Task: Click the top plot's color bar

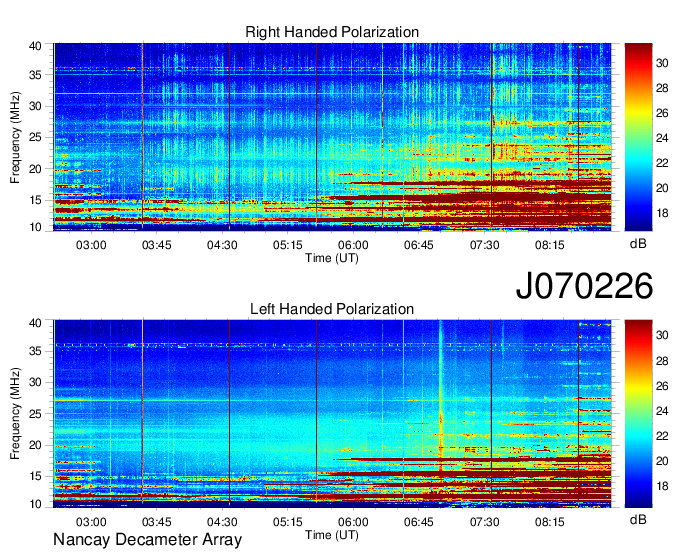Action: (x=638, y=137)
